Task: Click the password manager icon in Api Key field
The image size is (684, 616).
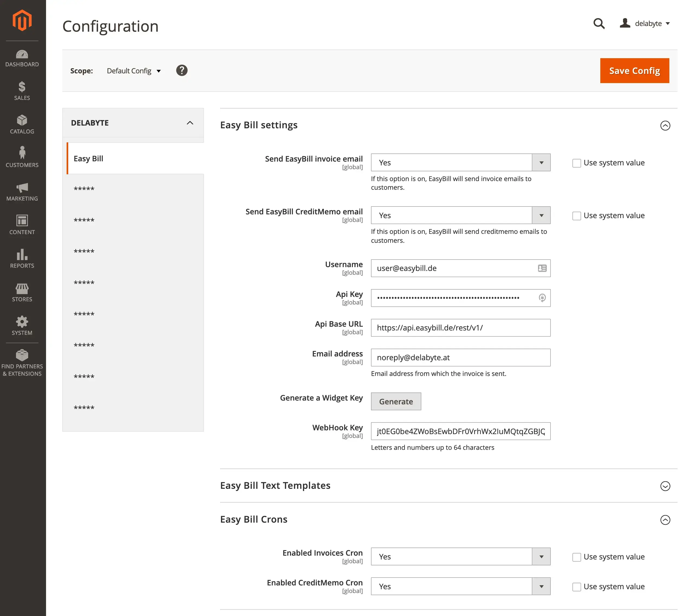Action: [x=542, y=298]
